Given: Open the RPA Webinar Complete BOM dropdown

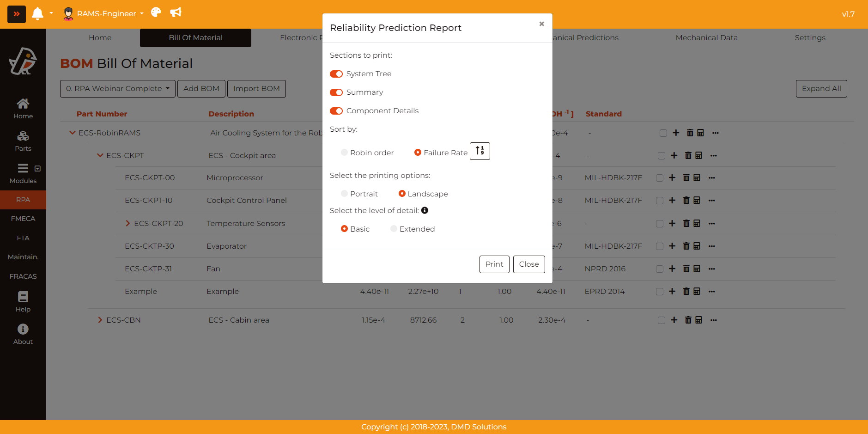Looking at the screenshot, I should (x=117, y=89).
